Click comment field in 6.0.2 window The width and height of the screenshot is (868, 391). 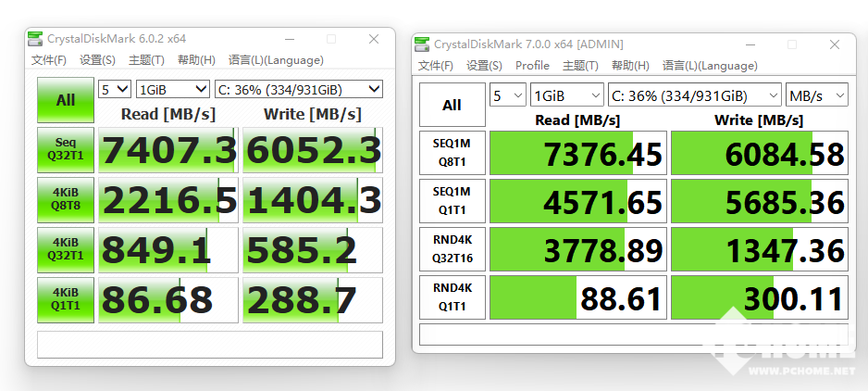[x=210, y=345]
